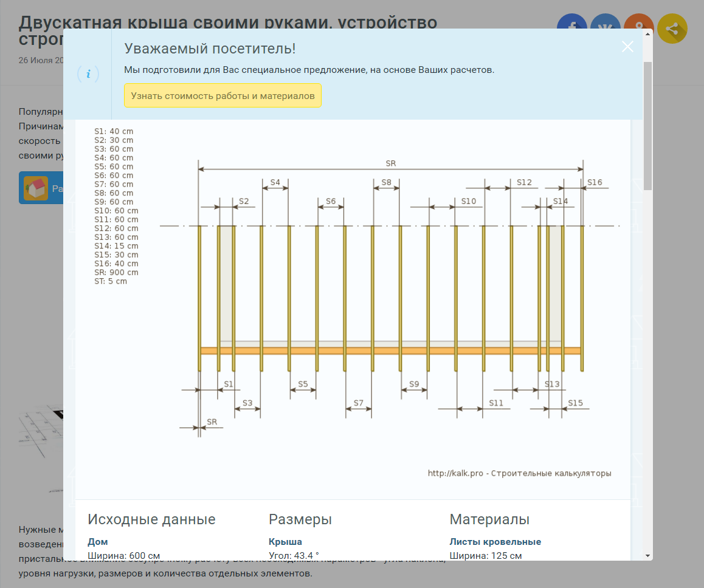Click the 'Листы кровельные' subheading
704x588 pixels.
(x=495, y=541)
